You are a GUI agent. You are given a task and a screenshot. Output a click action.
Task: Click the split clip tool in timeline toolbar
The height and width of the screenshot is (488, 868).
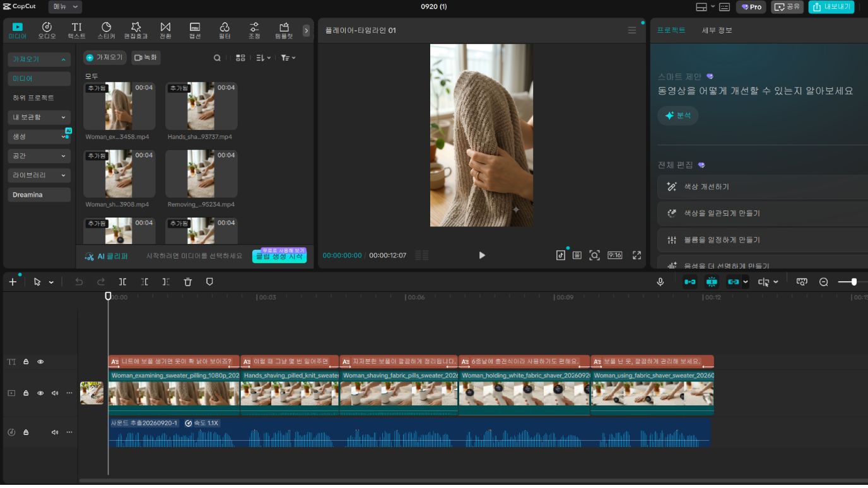(x=122, y=282)
